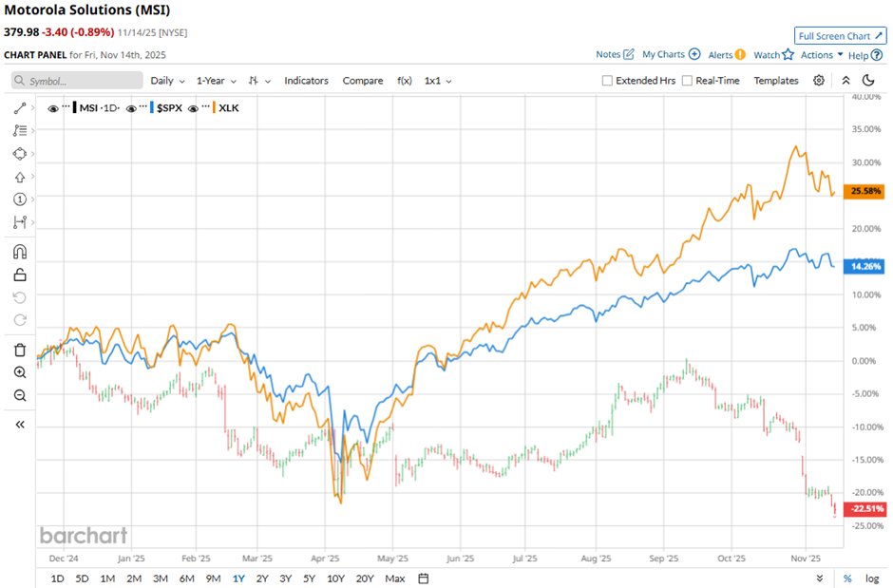Click the 14.26% SPX price label

point(864,266)
